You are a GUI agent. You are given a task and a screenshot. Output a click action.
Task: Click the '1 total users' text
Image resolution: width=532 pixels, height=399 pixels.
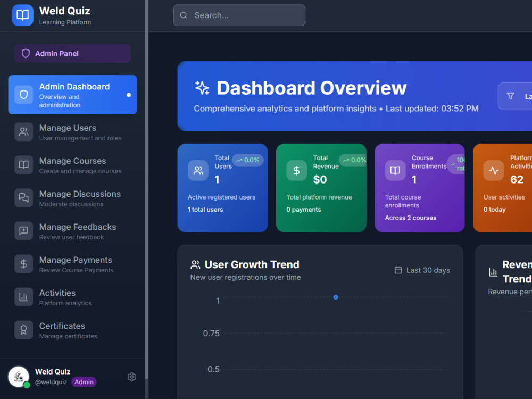tap(205, 210)
